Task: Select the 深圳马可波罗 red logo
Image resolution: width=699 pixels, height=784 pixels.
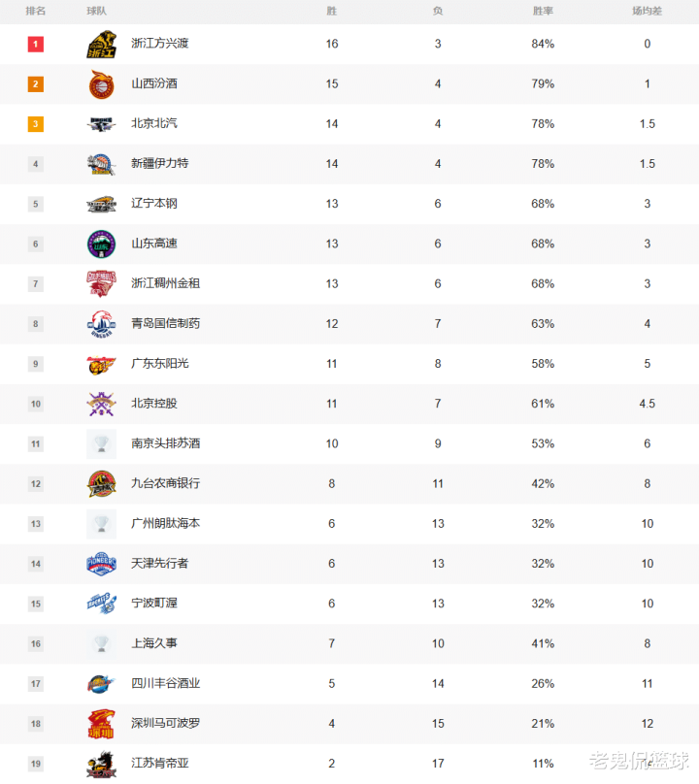Action: coord(102,724)
